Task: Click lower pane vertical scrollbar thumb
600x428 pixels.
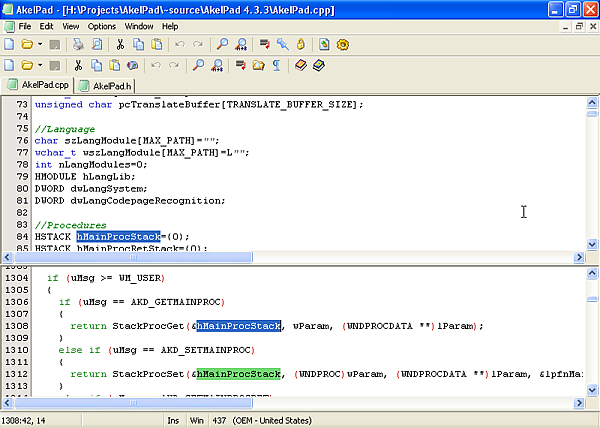Action: pyautogui.click(x=592, y=299)
